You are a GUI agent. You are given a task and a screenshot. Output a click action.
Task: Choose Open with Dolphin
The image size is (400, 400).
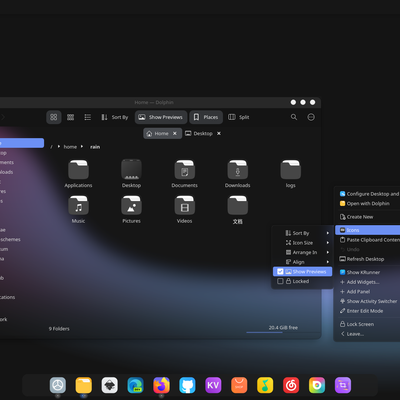pyautogui.click(x=367, y=204)
